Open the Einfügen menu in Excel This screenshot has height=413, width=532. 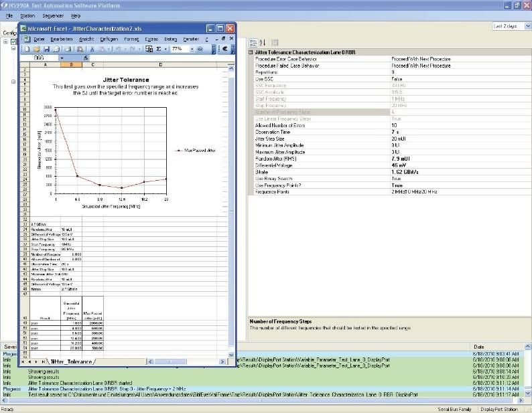(109, 39)
